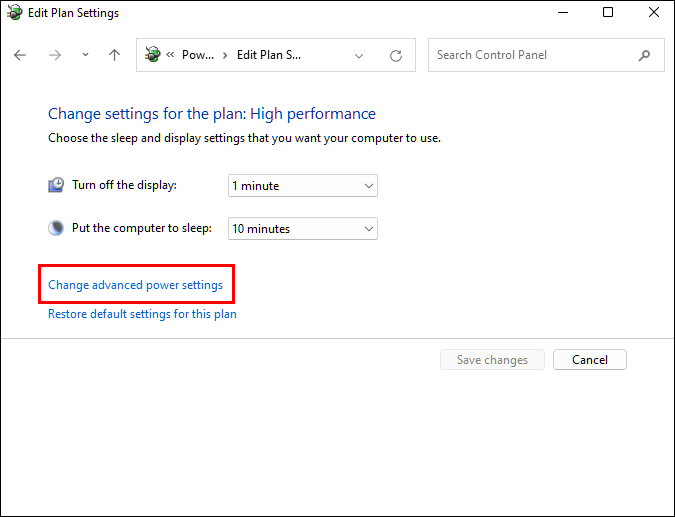Click the search magnifier icon

click(x=645, y=55)
